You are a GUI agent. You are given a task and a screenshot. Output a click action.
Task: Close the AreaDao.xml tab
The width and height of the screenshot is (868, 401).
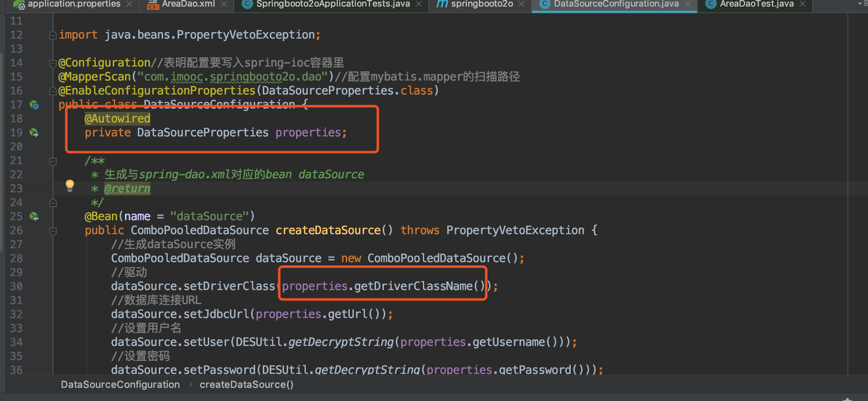(x=224, y=4)
